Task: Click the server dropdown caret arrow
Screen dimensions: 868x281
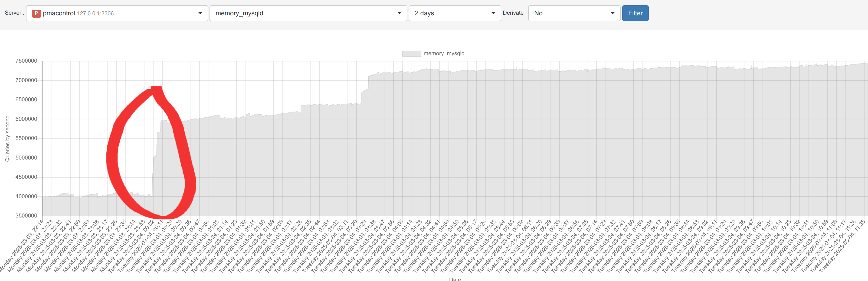Action: 200,13
